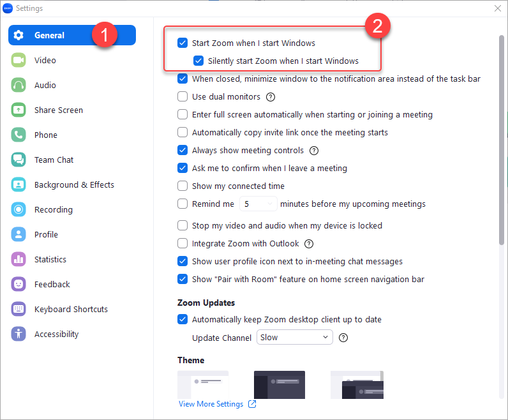Choose the dark theme thumbnail

pyautogui.click(x=279, y=384)
